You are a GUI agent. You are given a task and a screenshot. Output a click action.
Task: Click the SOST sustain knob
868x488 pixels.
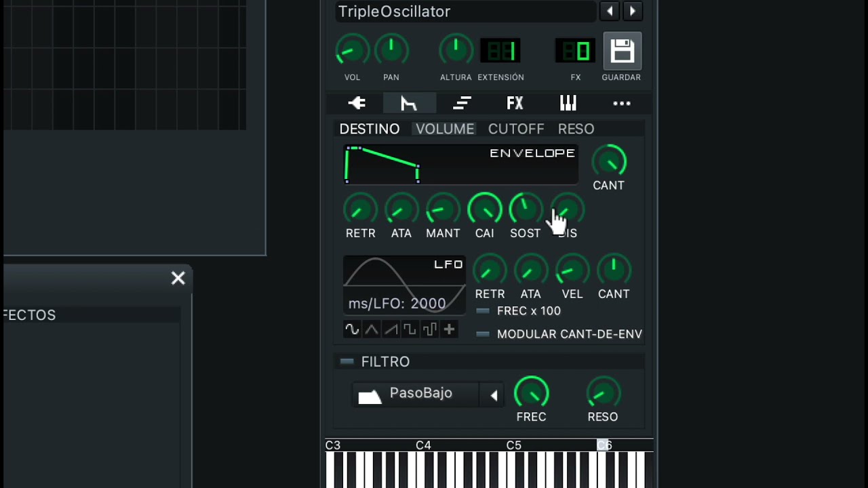pyautogui.click(x=526, y=209)
